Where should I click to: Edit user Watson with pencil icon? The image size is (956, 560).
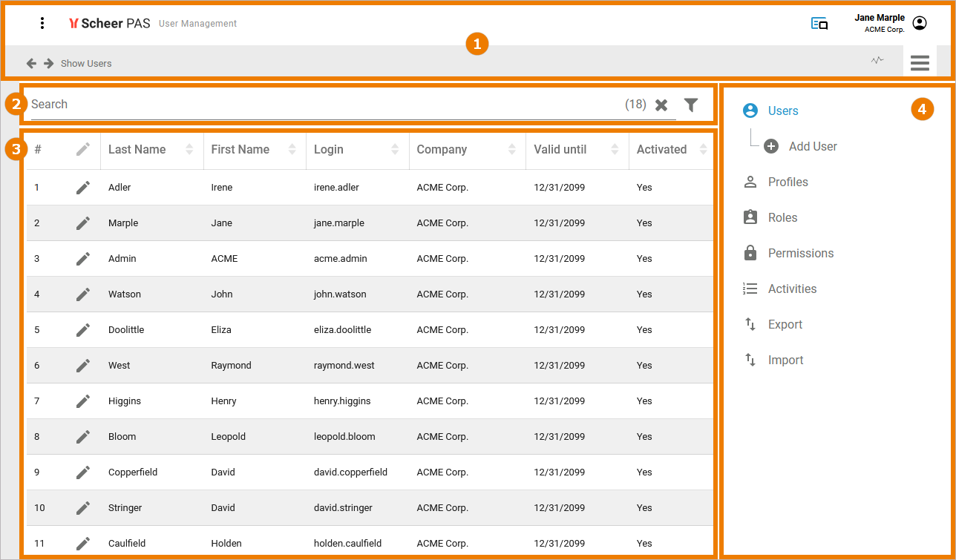tap(83, 294)
